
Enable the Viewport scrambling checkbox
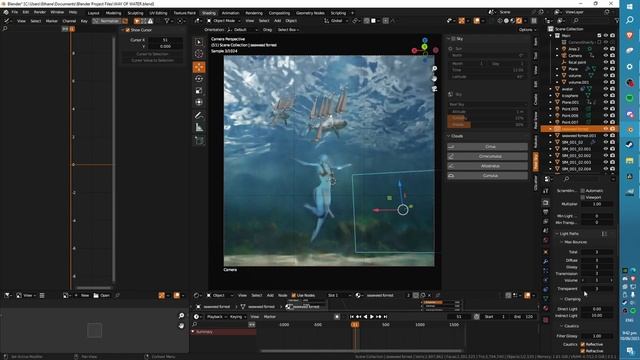pyautogui.click(x=583, y=197)
